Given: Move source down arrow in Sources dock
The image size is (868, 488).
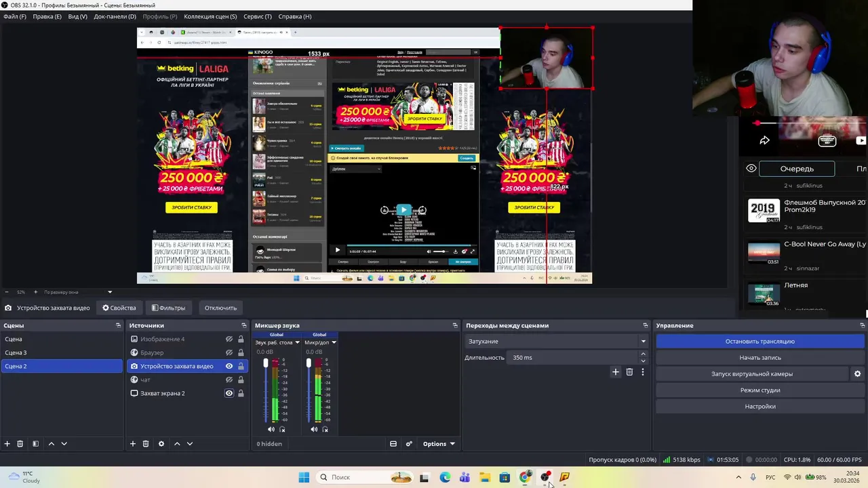Looking at the screenshot, I should (x=190, y=444).
